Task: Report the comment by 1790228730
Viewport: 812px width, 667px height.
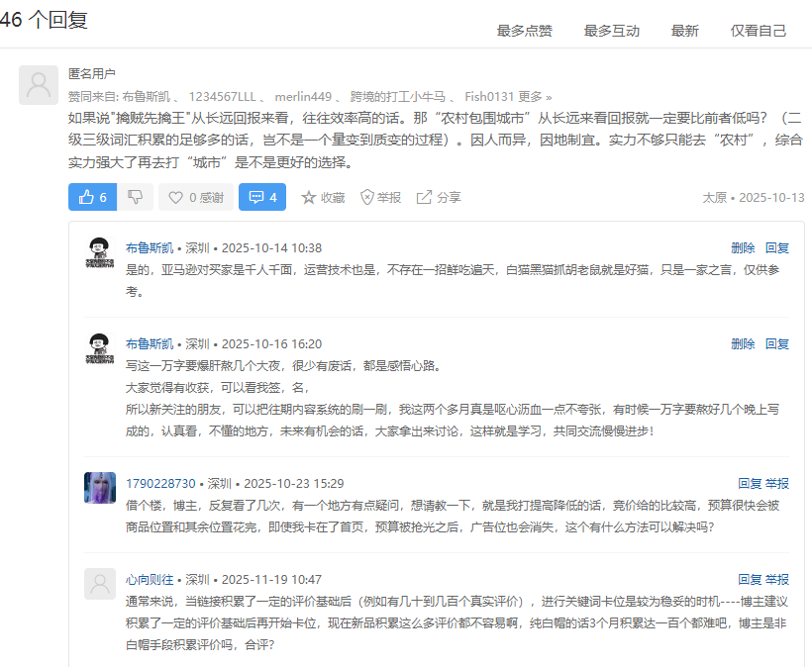Action: click(x=777, y=483)
